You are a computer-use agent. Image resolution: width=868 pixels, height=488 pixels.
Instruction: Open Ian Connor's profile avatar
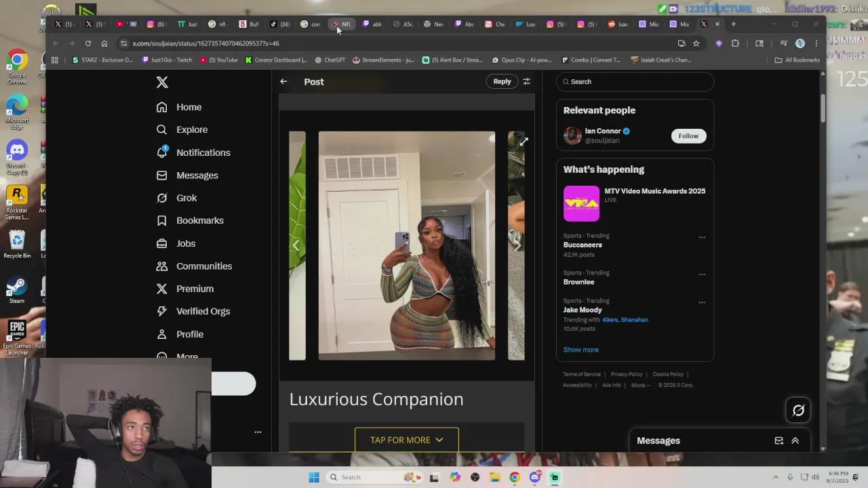tap(573, 136)
